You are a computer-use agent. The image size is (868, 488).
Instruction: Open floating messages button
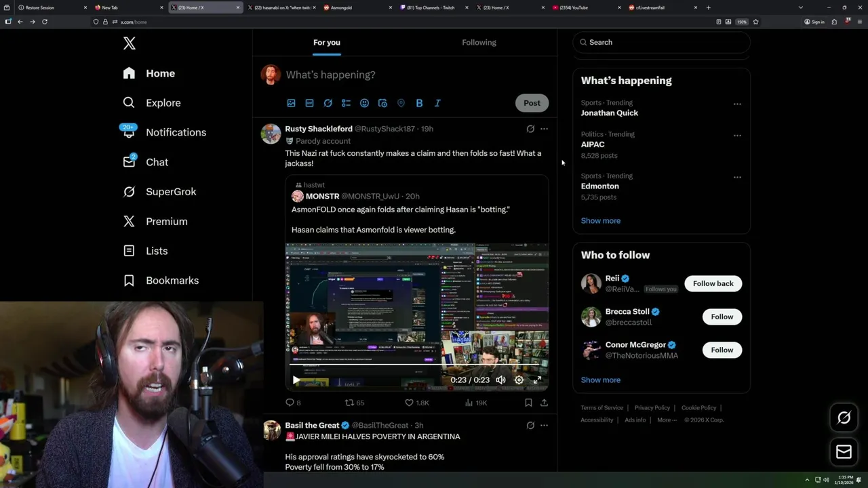point(844,451)
